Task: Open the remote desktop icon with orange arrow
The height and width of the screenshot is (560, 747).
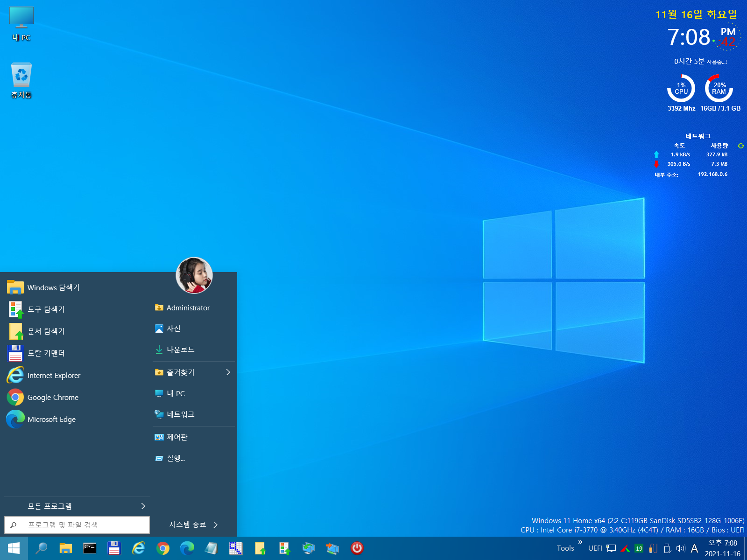Action: [x=333, y=548]
